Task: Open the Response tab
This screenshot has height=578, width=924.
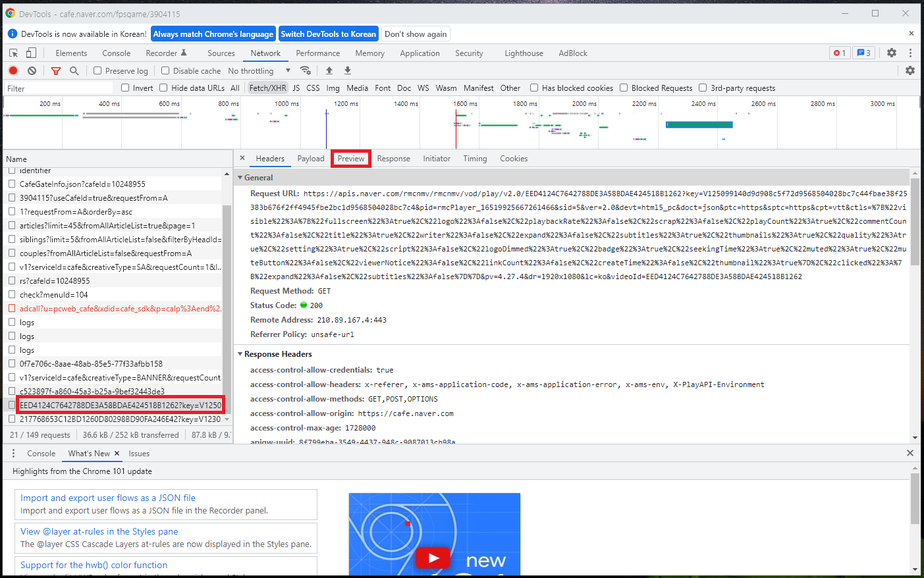Action: pos(394,159)
